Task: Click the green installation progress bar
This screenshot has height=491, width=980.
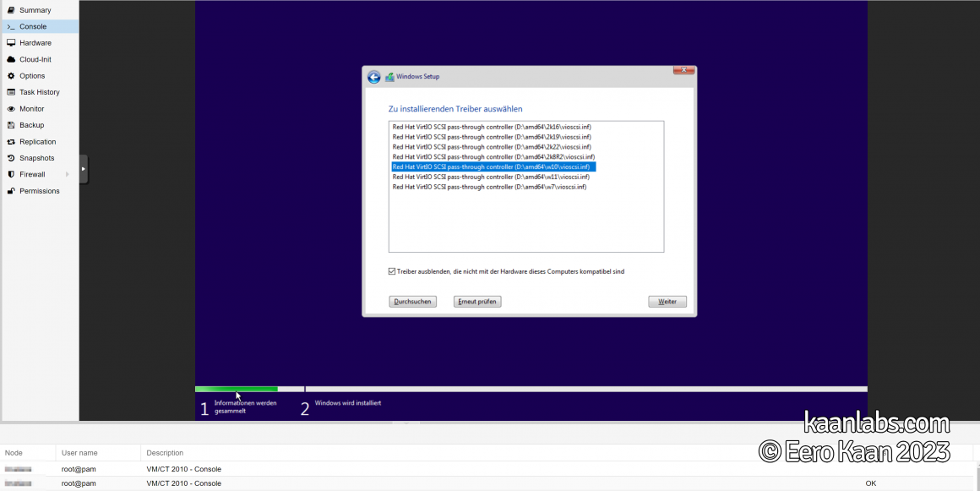Action: click(x=237, y=389)
